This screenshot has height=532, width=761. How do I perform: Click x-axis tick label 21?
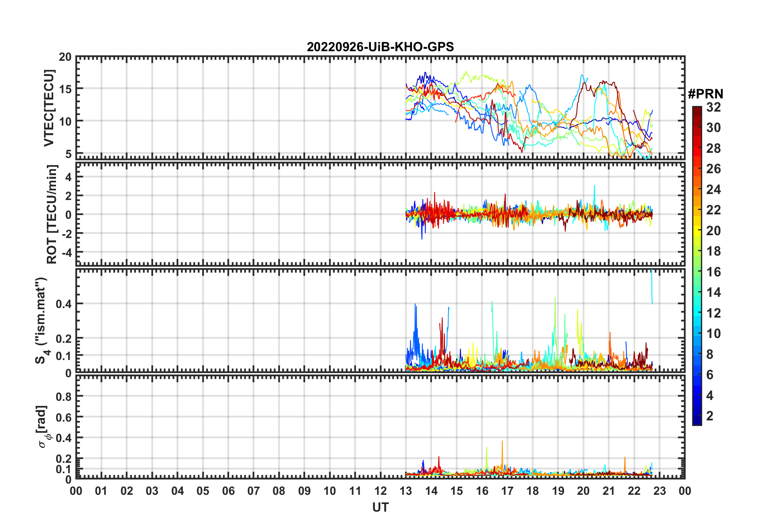point(609,491)
